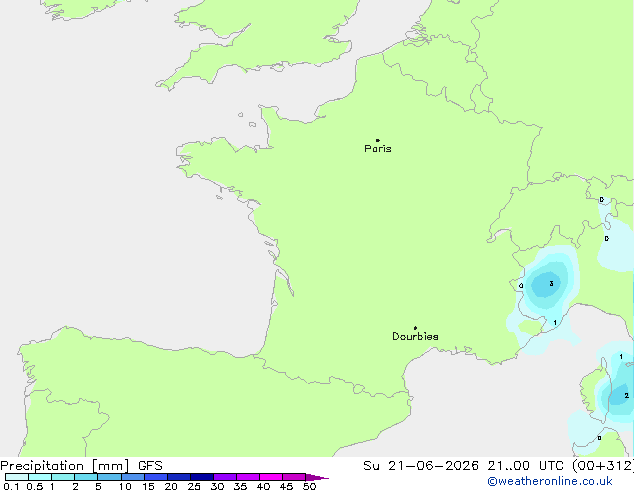Click the '3' precipitation value in the Alps
The image size is (634, 490).
552,284
